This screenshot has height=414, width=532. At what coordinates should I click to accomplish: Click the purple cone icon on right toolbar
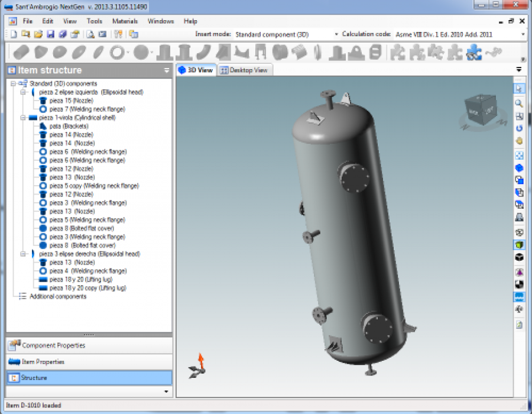(519, 272)
